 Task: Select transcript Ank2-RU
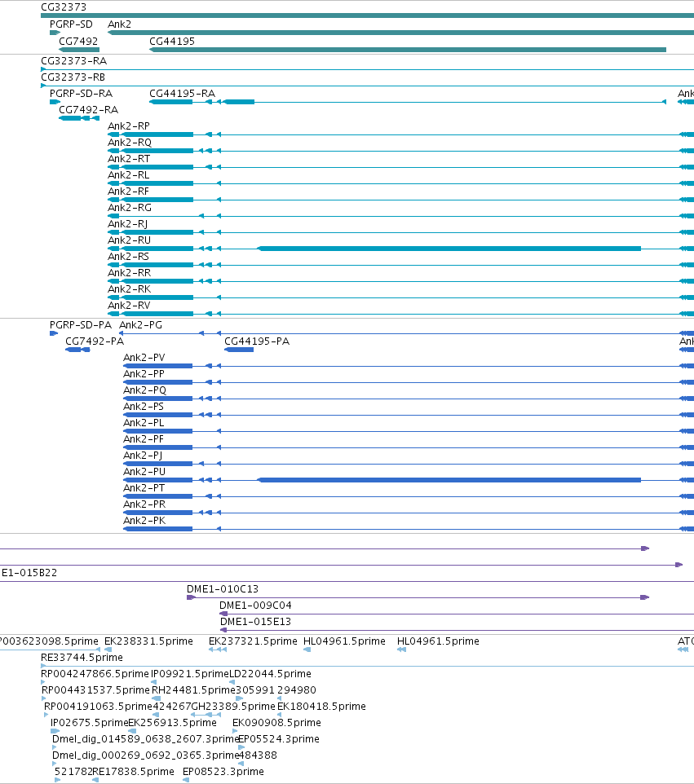[x=129, y=240]
